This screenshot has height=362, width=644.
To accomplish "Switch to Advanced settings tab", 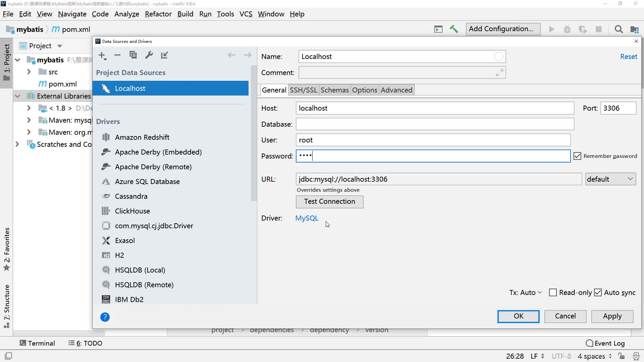I will click(396, 90).
